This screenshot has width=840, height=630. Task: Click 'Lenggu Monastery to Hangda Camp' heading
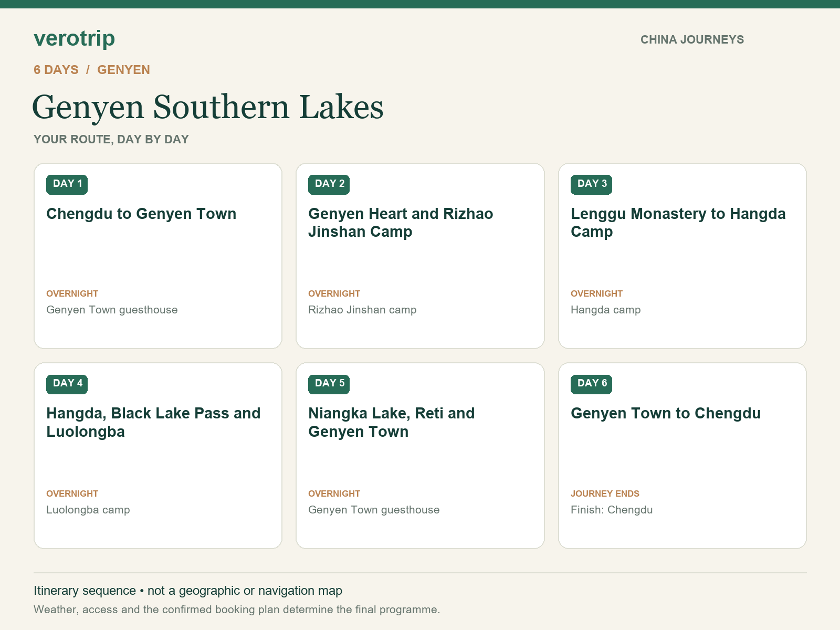[678, 223]
